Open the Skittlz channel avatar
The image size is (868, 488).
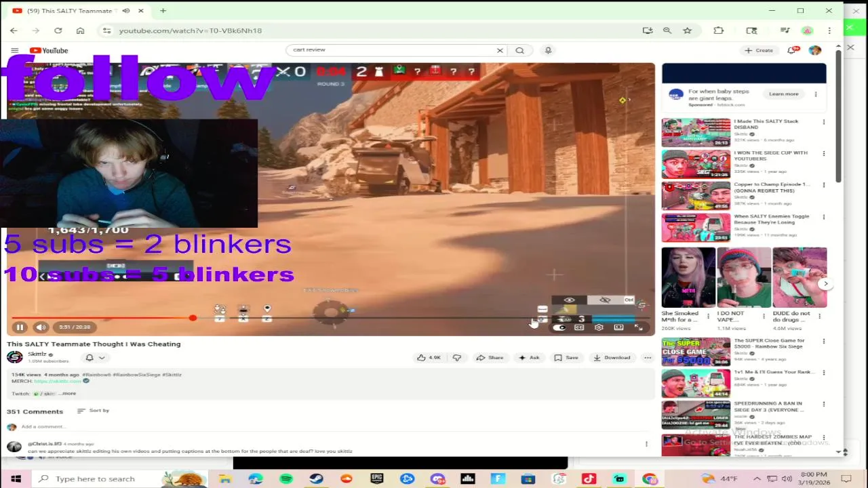point(14,357)
